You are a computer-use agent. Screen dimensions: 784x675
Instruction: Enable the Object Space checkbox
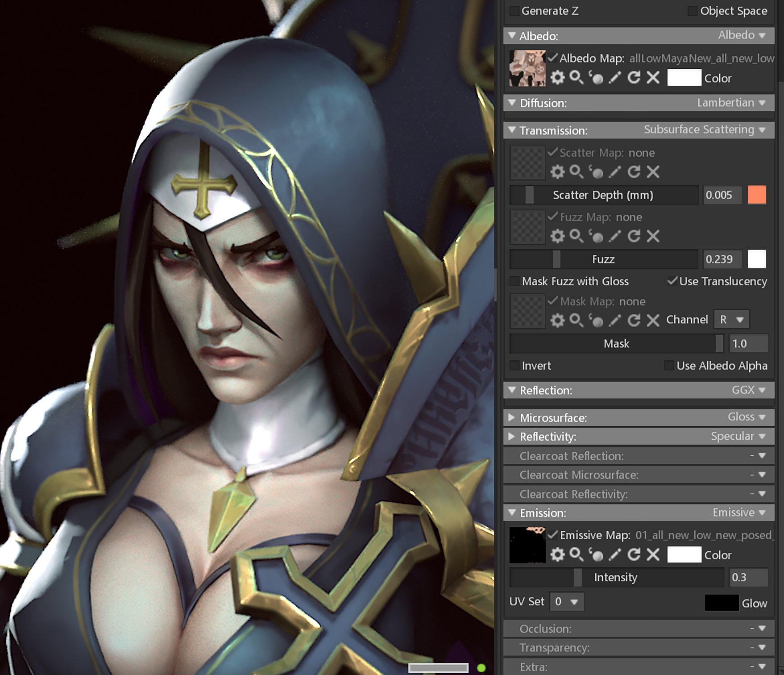coord(693,11)
